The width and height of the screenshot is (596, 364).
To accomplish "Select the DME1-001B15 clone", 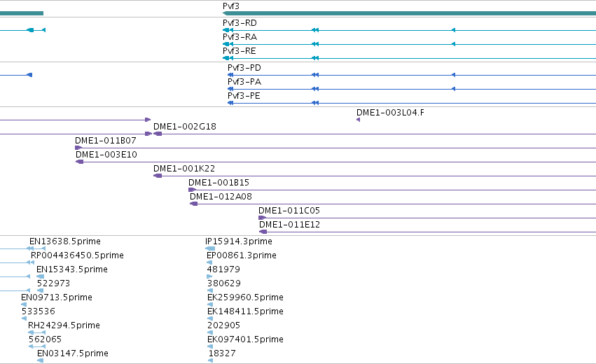I will click(x=219, y=183).
